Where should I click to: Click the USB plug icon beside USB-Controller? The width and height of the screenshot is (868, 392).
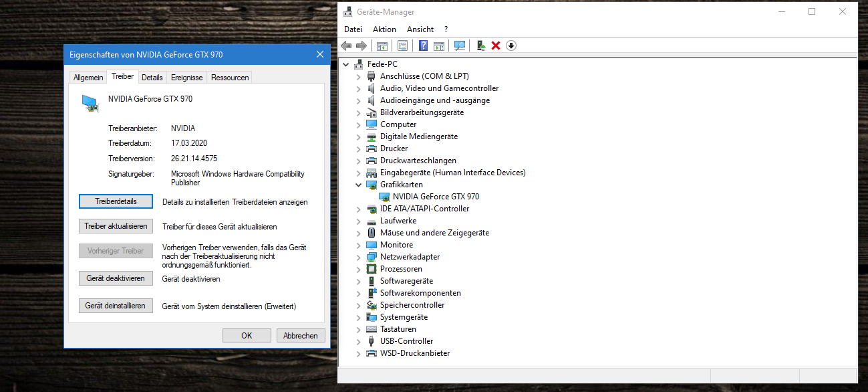(x=372, y=341)
